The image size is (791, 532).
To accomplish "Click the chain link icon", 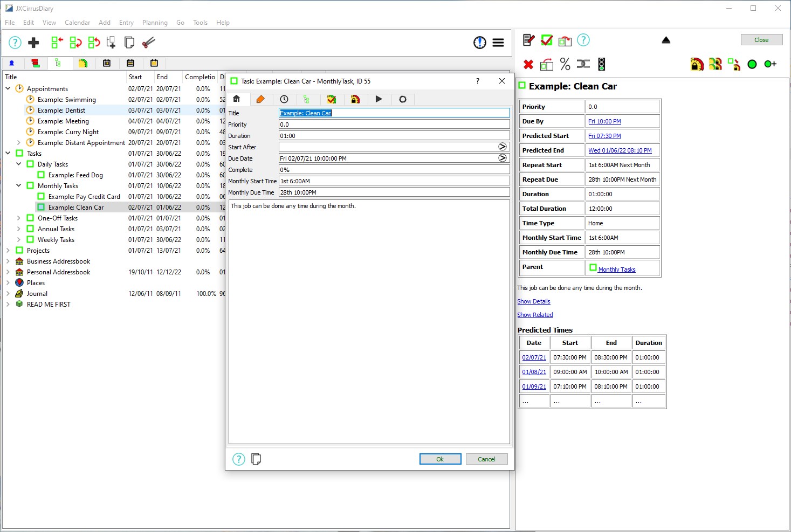I will tap(583, 64).
